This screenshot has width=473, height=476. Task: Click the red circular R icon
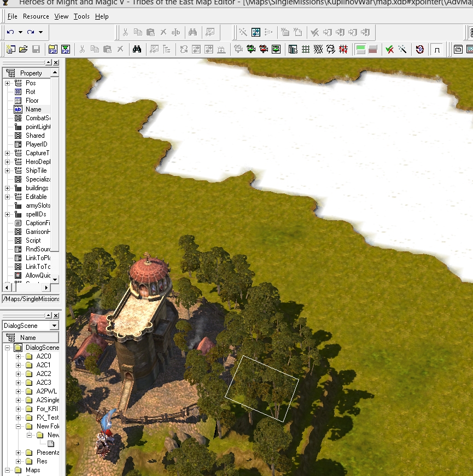pyautogui.click(x=420, y=49)
